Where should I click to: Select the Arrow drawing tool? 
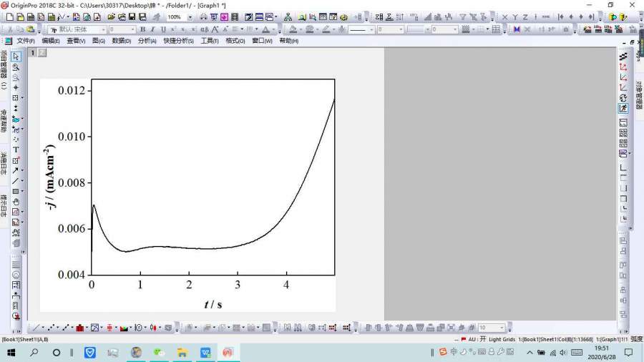[x=16, y=170]
